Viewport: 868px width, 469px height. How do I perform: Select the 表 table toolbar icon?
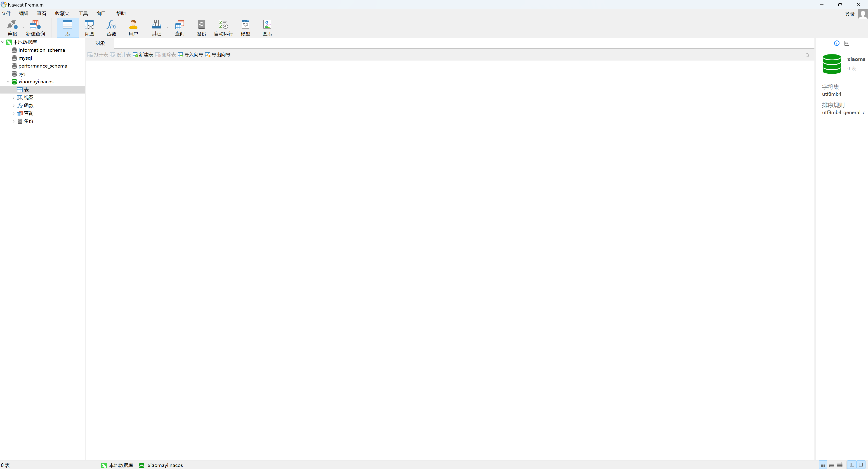[67, 28]
